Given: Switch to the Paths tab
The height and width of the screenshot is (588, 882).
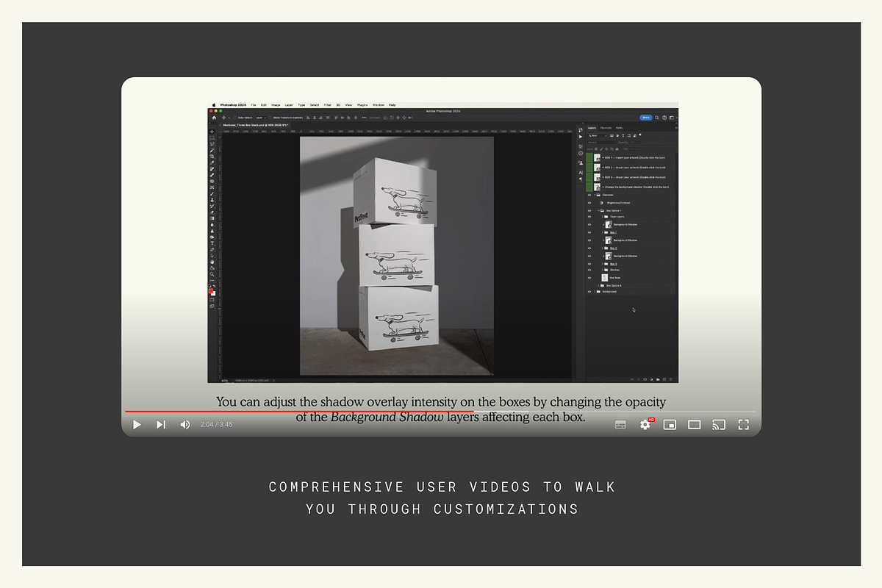Looking at the screenshot, I should pos(619,128).
